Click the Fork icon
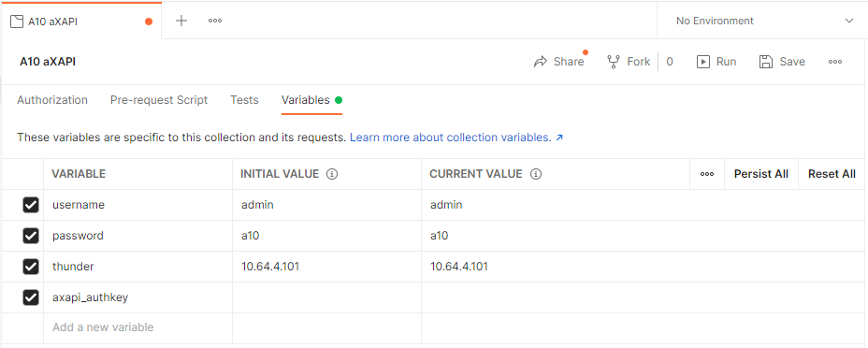 [x=614, y=62]
